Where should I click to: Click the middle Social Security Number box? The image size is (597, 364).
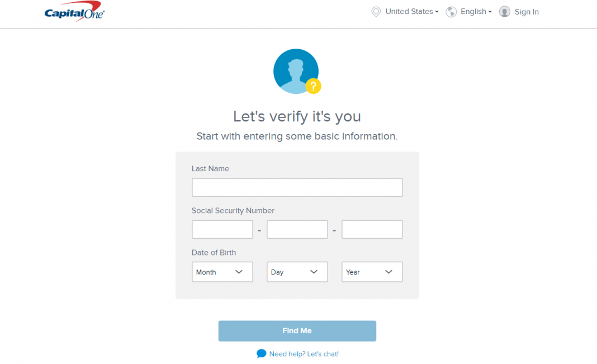tap(297, 229)
